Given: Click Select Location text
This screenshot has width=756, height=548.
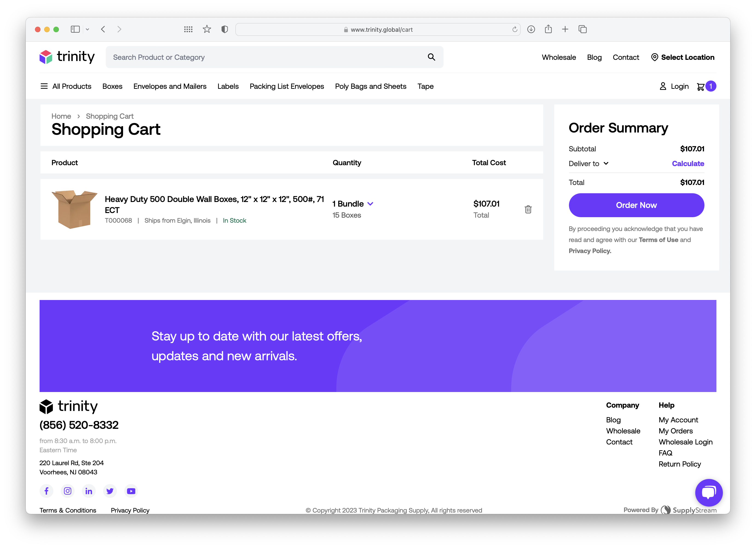Looking at the screenshot, I should point(688,57).
